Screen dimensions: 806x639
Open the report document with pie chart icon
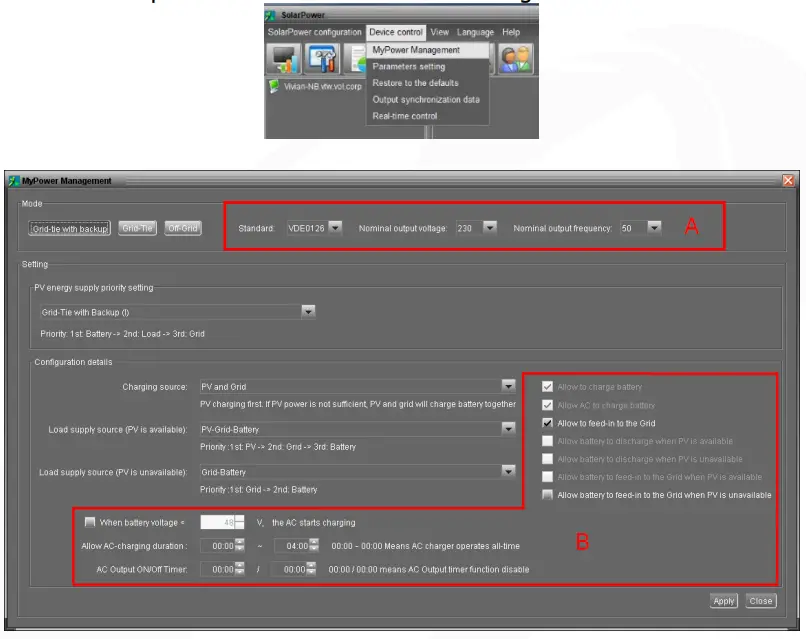(356, 59)
